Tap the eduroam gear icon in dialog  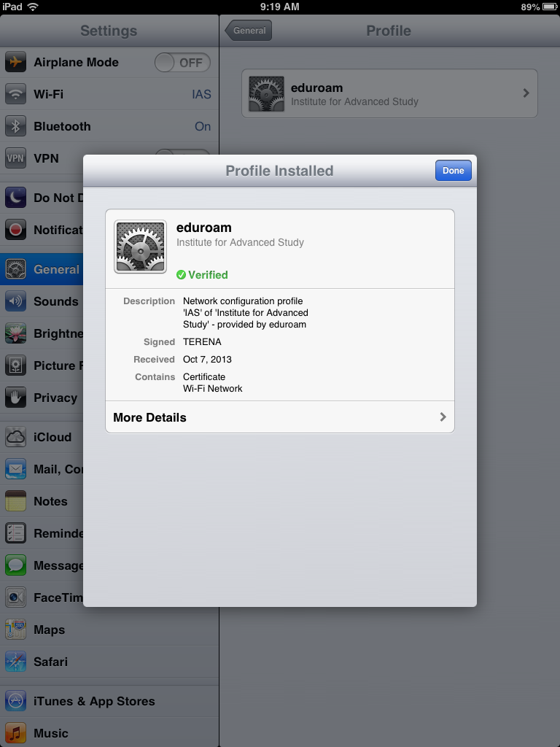[x=141, y=247]
